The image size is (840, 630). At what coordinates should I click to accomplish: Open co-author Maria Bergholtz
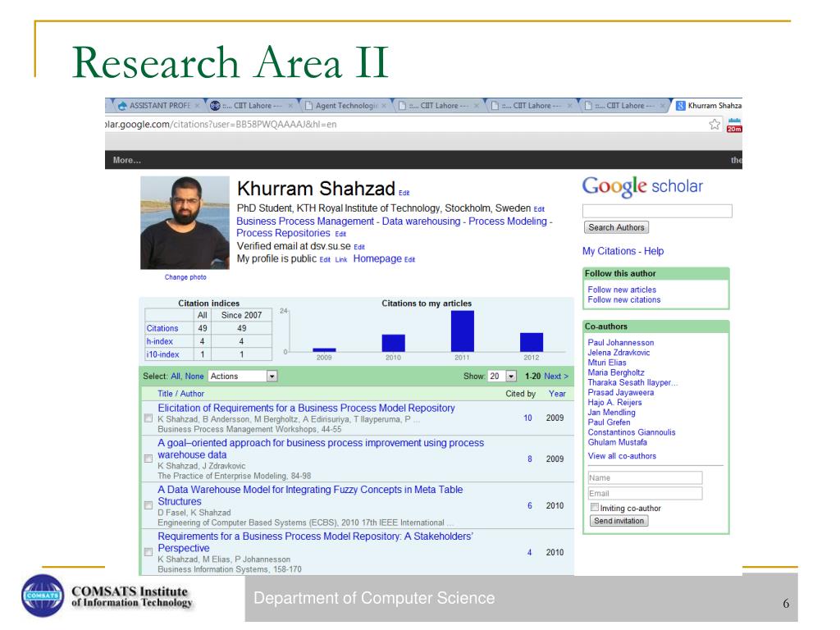pos(616,372)
